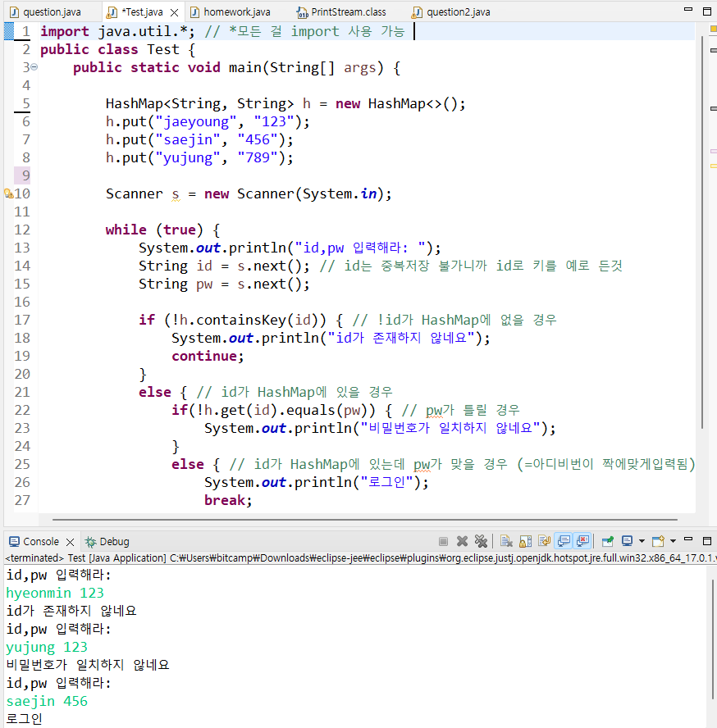Click console output 'id가 존재하지 않네요'
This screenshot has height=728, width=717.
point(71,611)
